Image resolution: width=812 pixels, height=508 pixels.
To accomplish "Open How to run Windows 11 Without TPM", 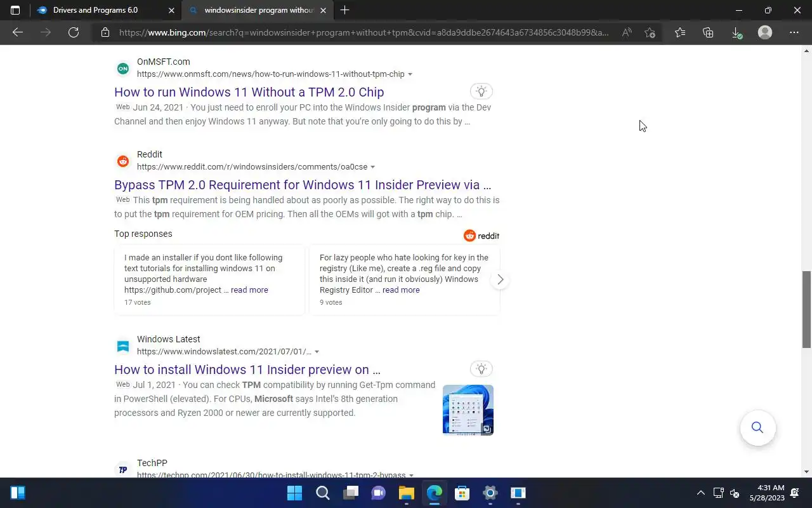I will pos(249,92).
